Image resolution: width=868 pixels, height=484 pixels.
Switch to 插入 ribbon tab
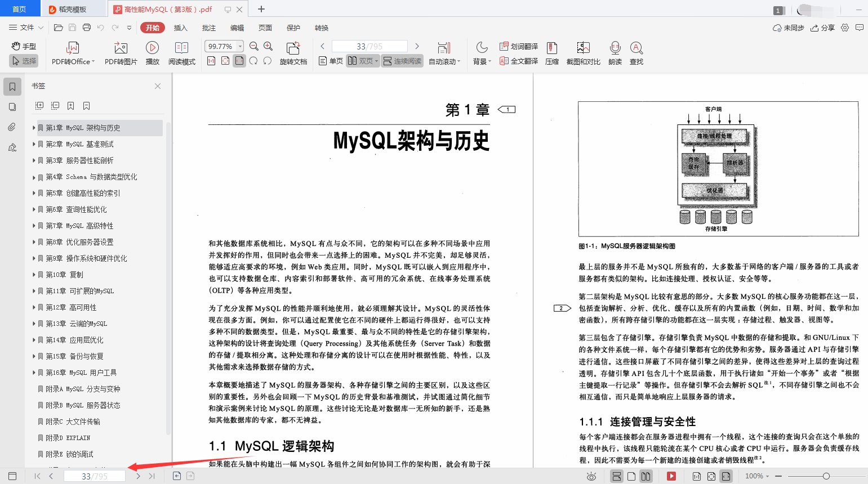(180, 28)
